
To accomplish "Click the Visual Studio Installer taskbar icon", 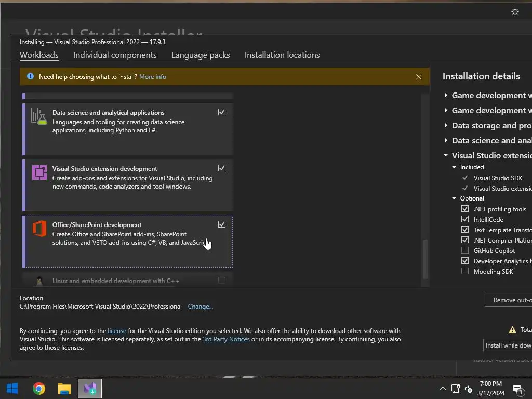I will [90, 389].
